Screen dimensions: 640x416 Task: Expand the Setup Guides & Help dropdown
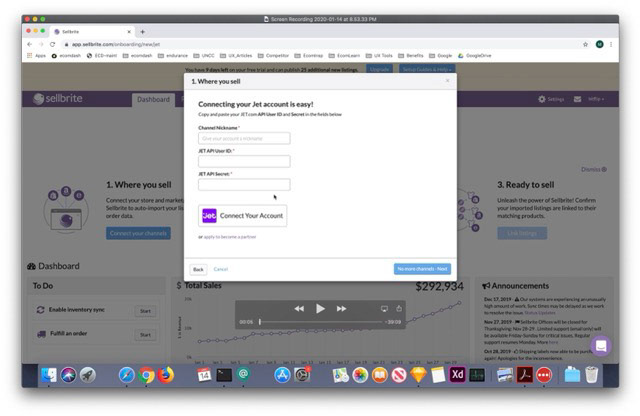pyautogui.click(x=427, y=69)
